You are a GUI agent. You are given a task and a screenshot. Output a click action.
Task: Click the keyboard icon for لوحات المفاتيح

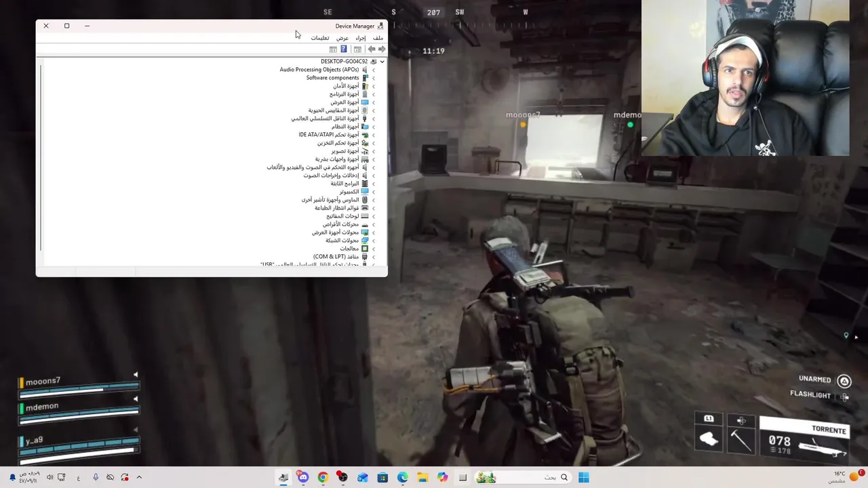pyautogui.click(x=365, y=216)
